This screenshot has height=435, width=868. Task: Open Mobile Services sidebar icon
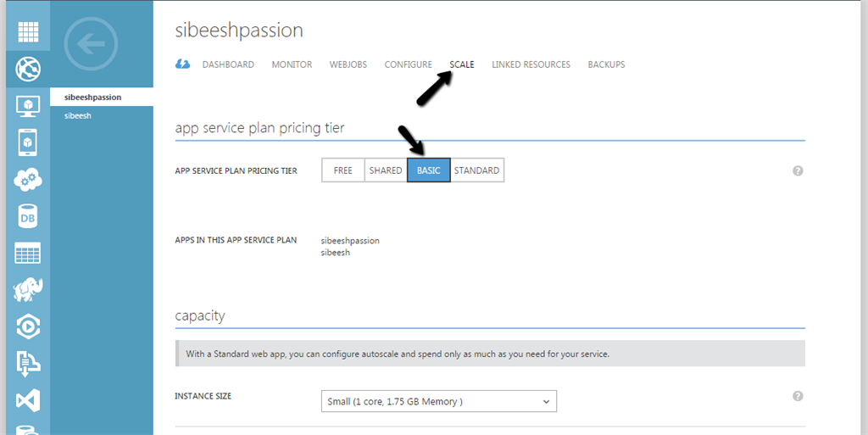pyautogui.click(x=28, y=142)
